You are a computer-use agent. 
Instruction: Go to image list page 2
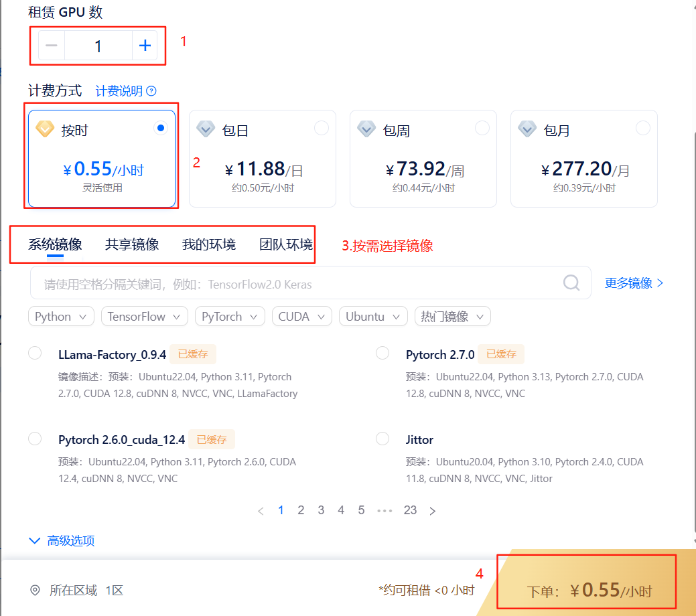tap(301, 510)
